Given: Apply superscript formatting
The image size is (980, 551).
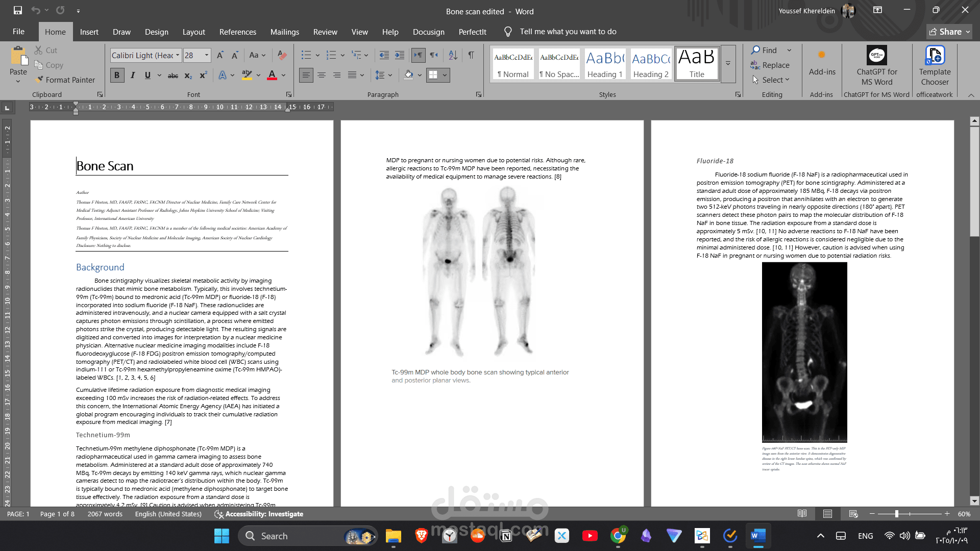Looking at the screenshot, I should pyautogui.click(x=203, y=75).
